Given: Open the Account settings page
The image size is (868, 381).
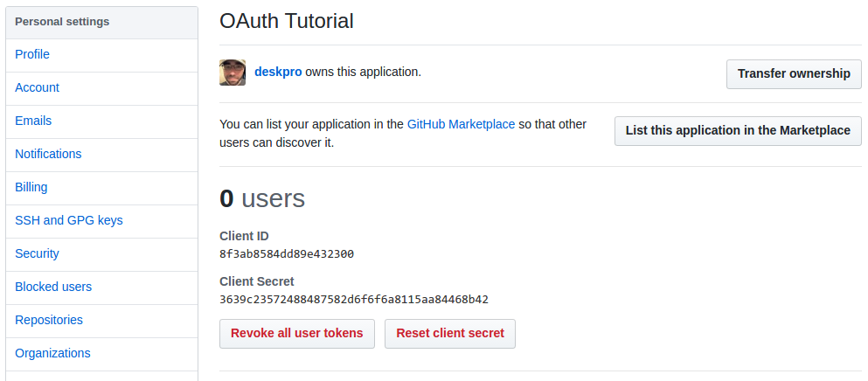Looking at the screenshot, I should [37, 87].
